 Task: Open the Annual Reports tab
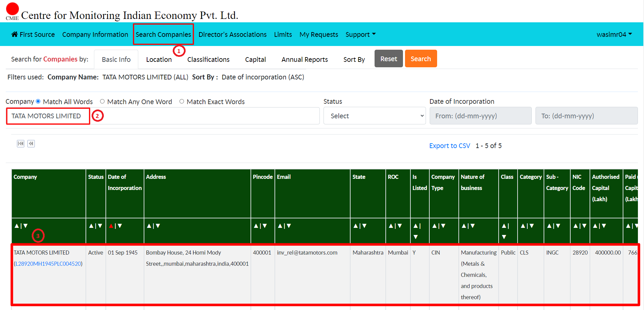point(305,59)
